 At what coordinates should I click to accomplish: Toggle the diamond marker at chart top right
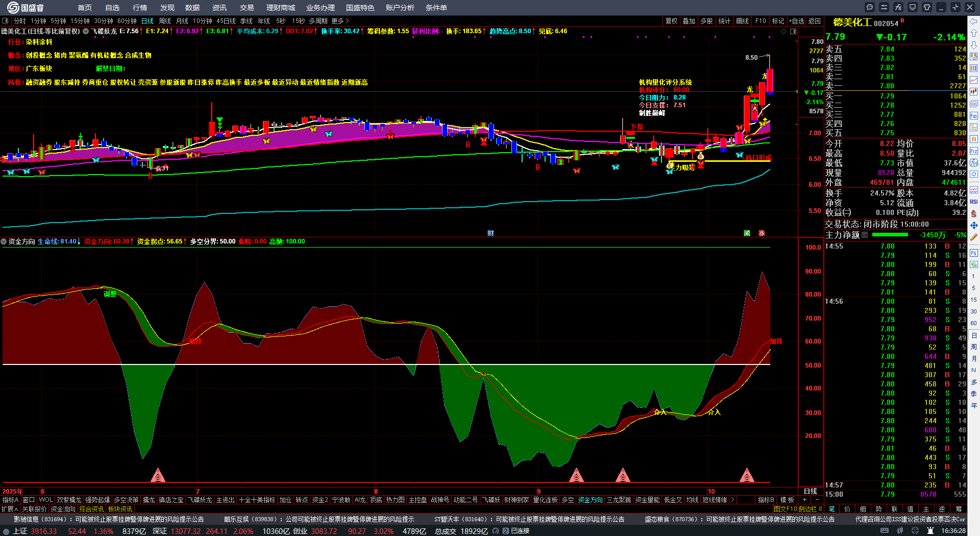[x=784, y=31]
